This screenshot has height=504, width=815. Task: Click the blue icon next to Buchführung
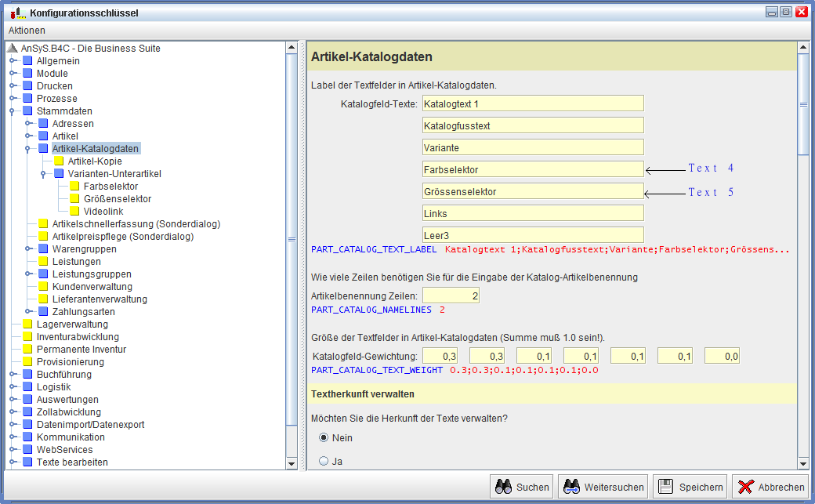tap(27, 375)
